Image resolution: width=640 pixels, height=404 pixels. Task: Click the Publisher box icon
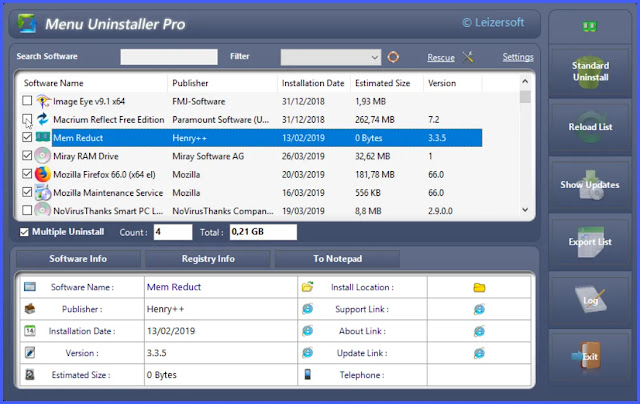click(30, 309)
